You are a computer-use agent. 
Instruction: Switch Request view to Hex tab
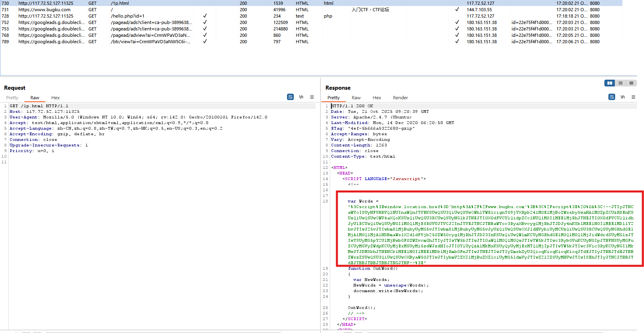click(55, 98)
